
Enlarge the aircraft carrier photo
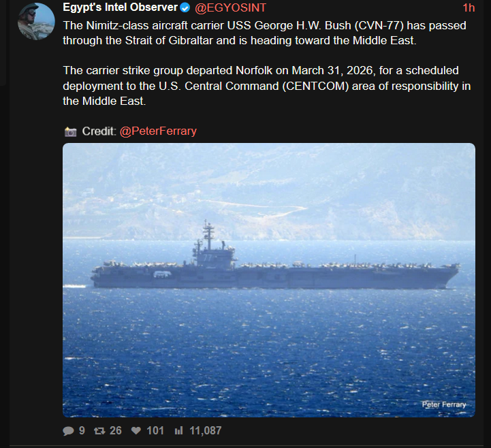(269, 280)
